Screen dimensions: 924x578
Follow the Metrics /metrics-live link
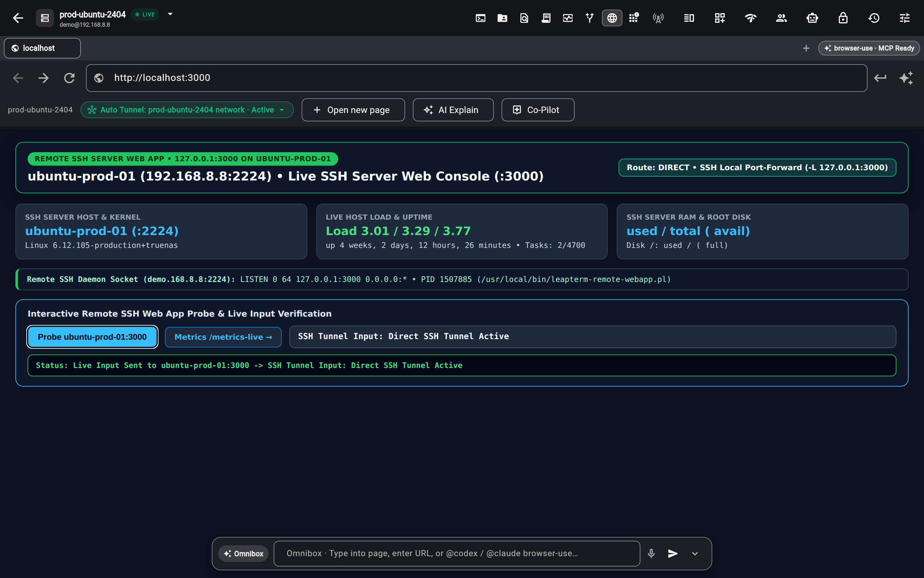[x=223, y=337]
